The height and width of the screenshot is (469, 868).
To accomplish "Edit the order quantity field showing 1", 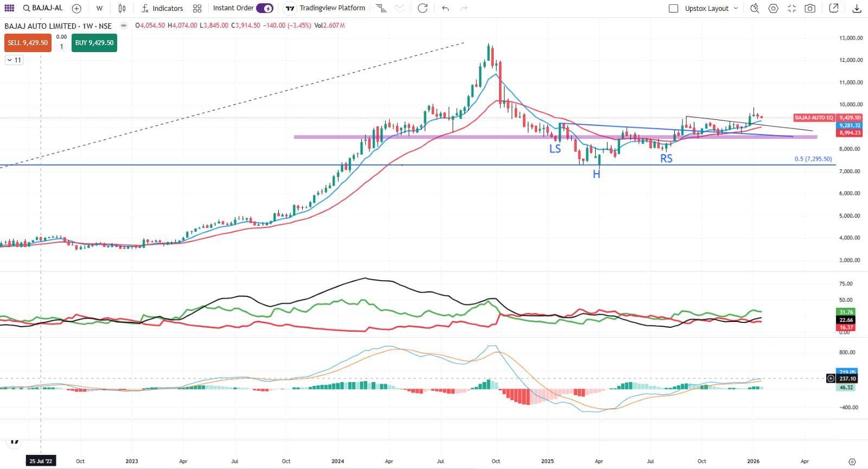I will click(x=61, y=47).
